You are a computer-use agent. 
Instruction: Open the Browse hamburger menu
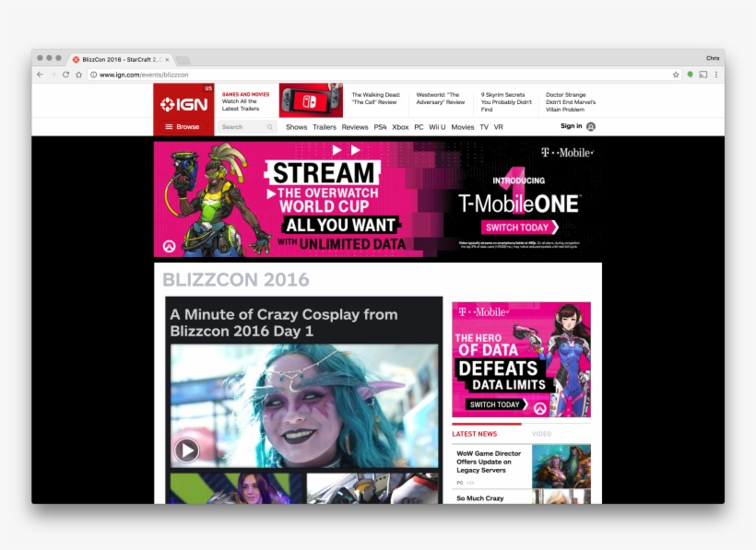[x=183, y=126]
